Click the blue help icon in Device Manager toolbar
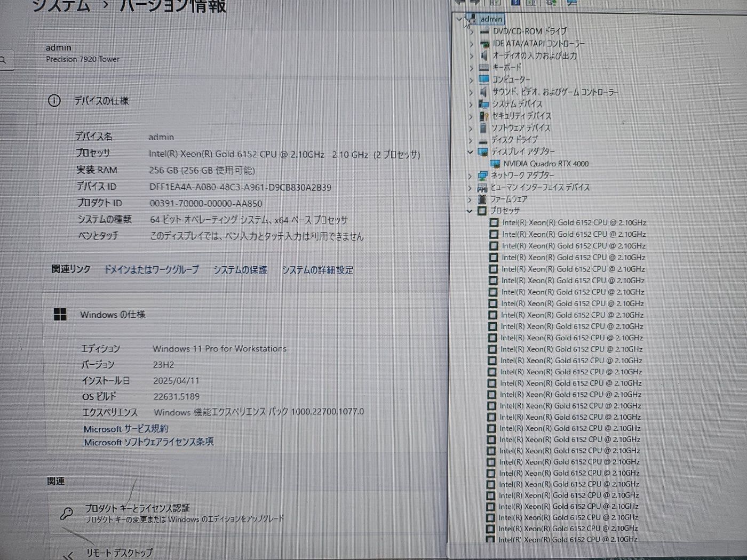 (515, 3)
